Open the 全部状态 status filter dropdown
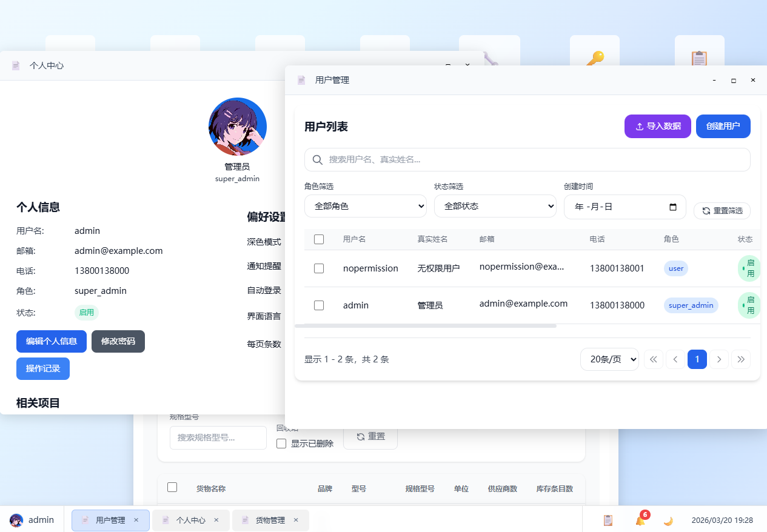Screen dimensions: 767x532 tap(495, 206)
